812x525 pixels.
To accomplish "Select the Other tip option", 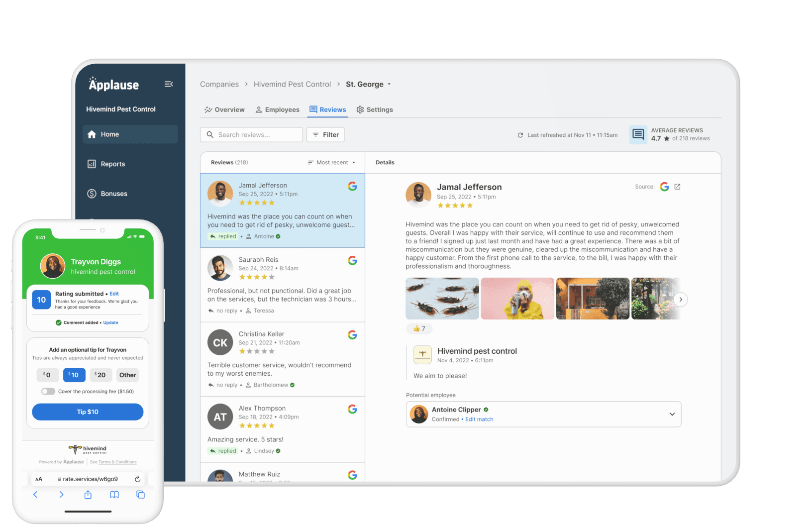I will 127,375.
